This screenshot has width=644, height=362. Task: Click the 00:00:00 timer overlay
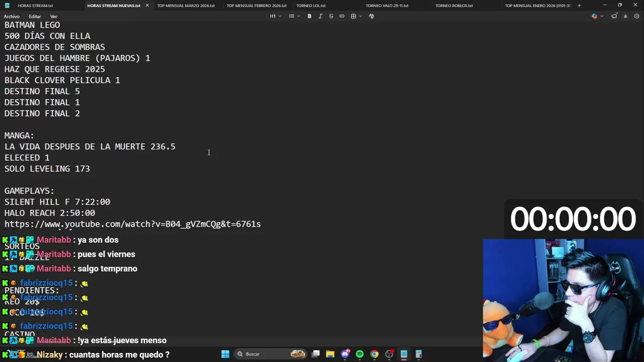click(573, 219)
